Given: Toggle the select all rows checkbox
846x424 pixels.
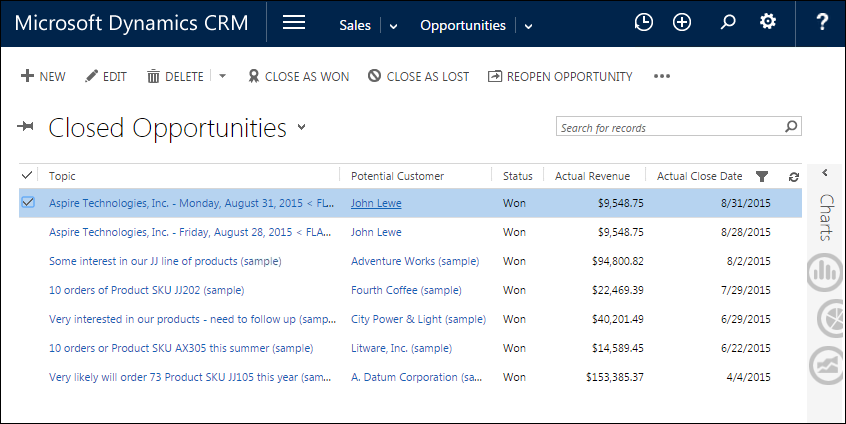Looking at the screenshot, I should [27, 176].
